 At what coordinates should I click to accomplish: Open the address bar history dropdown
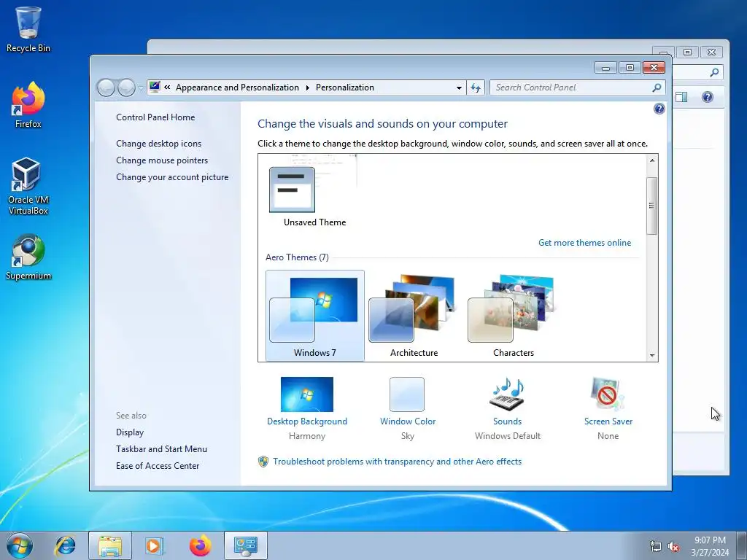coord(459,87)
